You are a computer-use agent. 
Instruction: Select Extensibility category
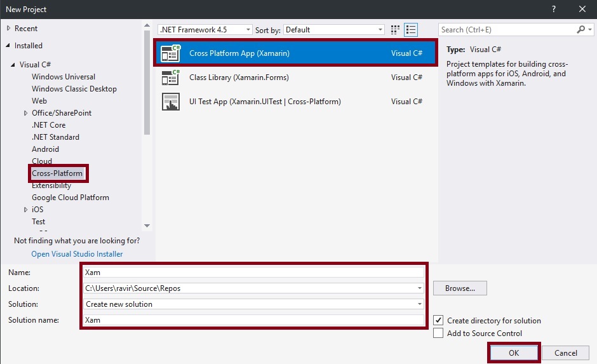(x=51, y=185)
